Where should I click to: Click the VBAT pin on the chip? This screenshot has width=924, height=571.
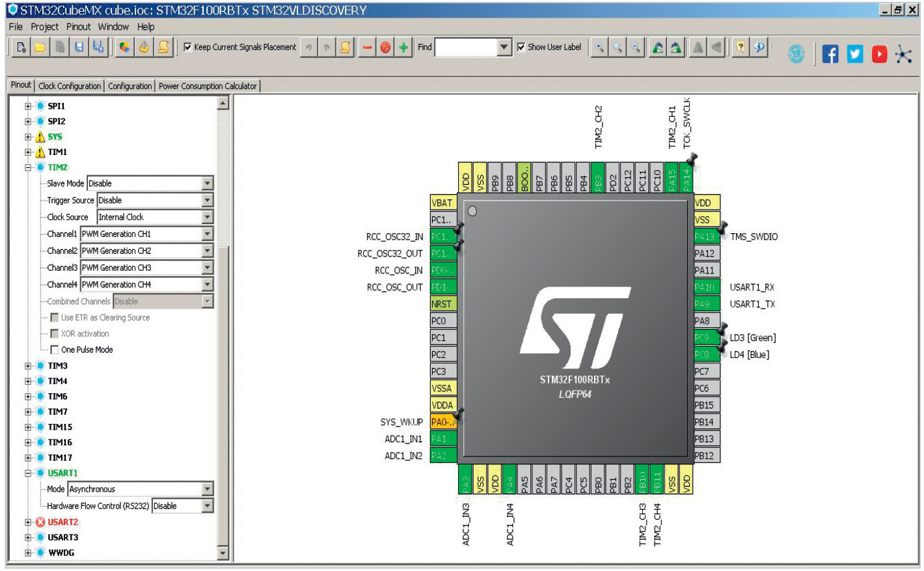click(x=443, y=203)
